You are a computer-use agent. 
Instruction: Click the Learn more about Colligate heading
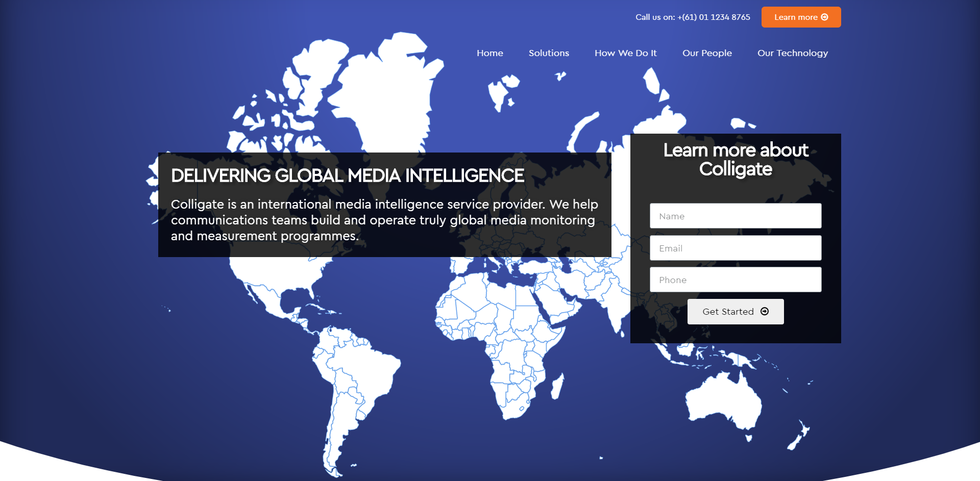coord(736,159)
